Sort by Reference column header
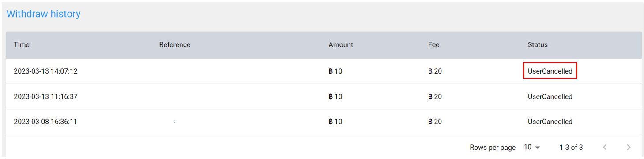Image resolution: width=644 pixels, height=159 pixels. (x=175, y=45)
